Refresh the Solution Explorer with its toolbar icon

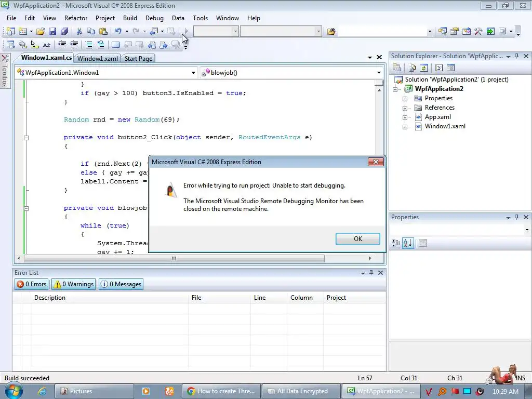coord(424,68)
